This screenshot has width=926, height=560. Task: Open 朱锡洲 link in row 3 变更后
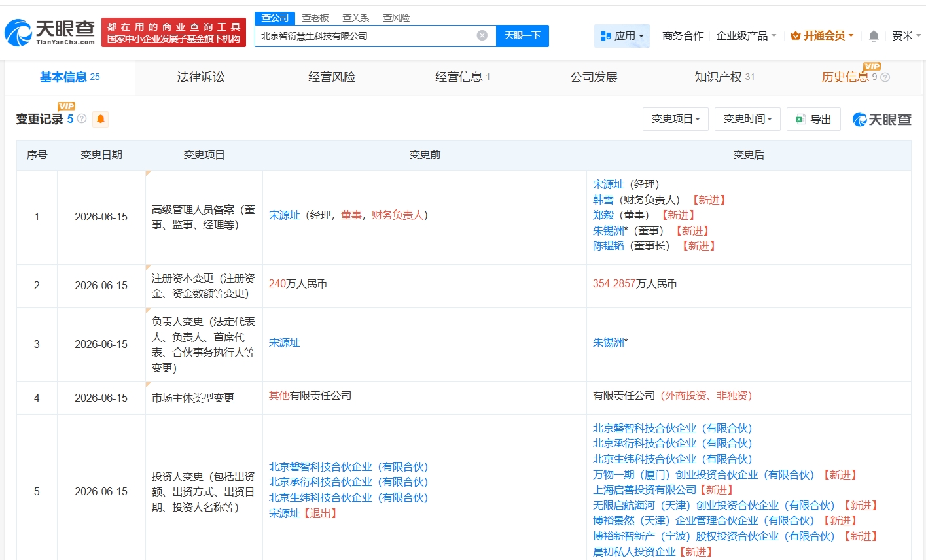click(x=609, y=342)
